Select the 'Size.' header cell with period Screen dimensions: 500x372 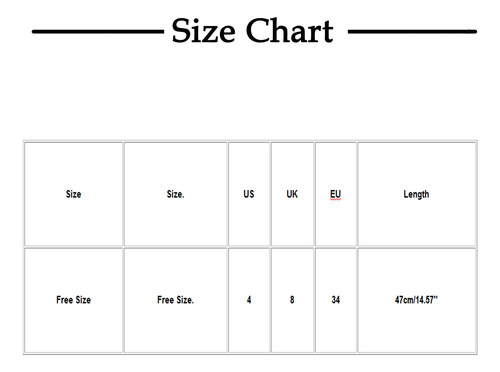(x=176, y=194)
